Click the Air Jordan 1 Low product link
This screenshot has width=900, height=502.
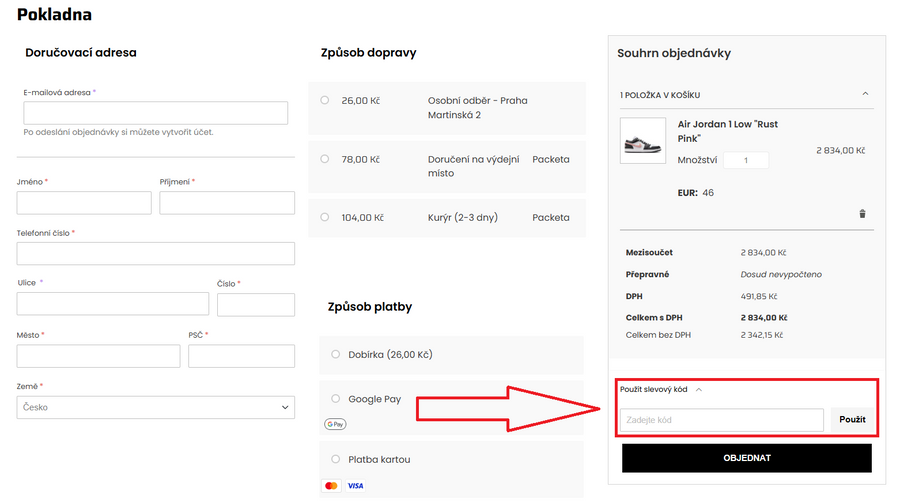(727, 131)
